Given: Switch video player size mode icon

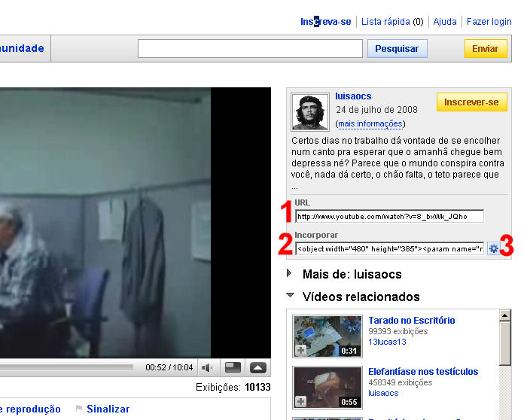Looking at the screenshot, I should click(233, 367).
